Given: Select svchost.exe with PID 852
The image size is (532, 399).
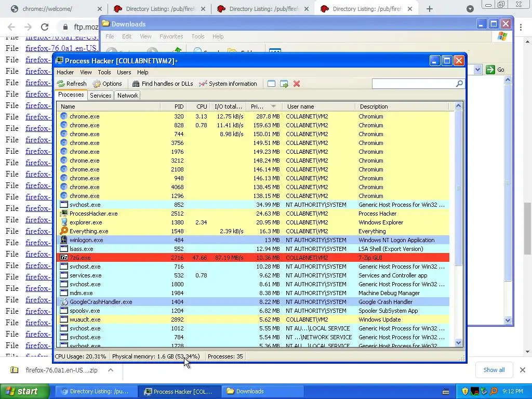Looking at the screenshot, I should 253,205.
